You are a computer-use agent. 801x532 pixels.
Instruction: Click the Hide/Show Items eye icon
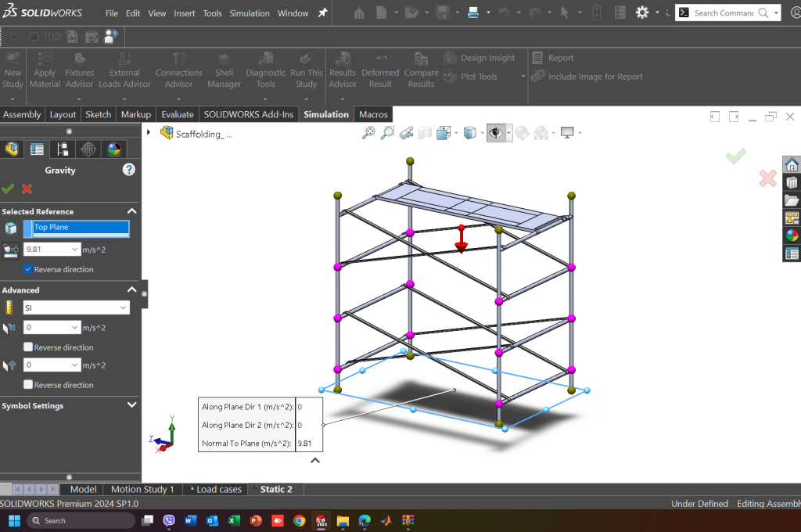(495, 133)
